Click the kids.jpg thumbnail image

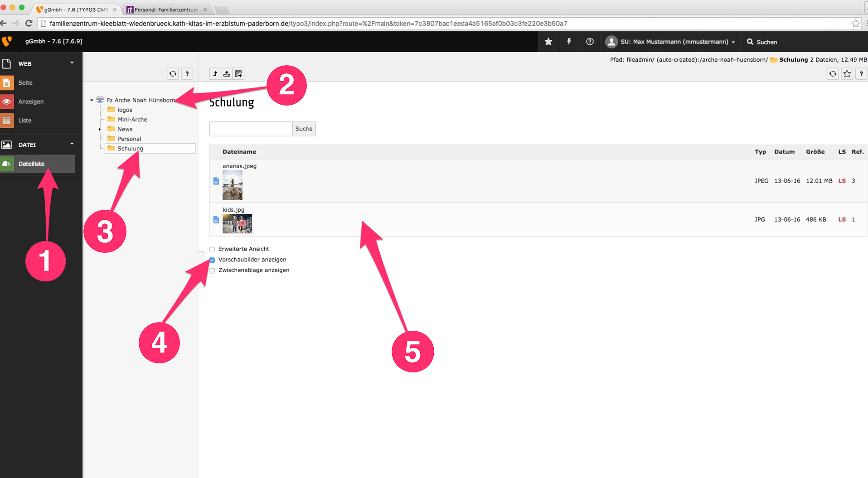237,224
